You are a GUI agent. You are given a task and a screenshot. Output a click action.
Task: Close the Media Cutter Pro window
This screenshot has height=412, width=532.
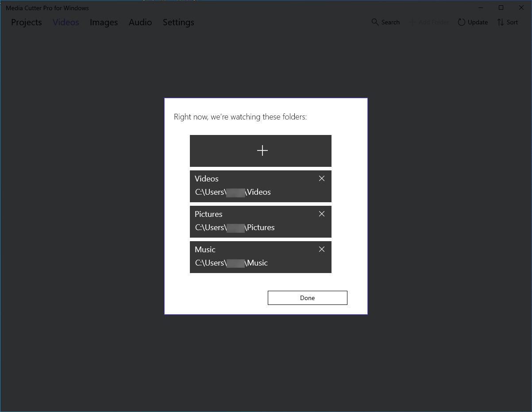click(521, 8)
